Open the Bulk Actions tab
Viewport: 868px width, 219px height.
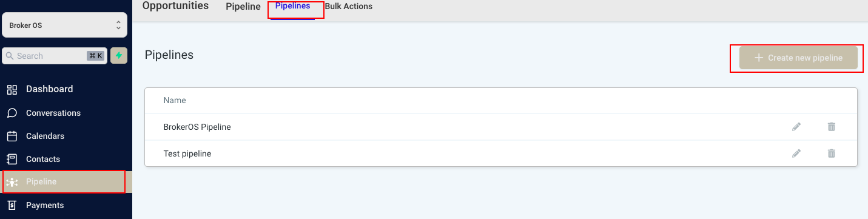point(349,6)
